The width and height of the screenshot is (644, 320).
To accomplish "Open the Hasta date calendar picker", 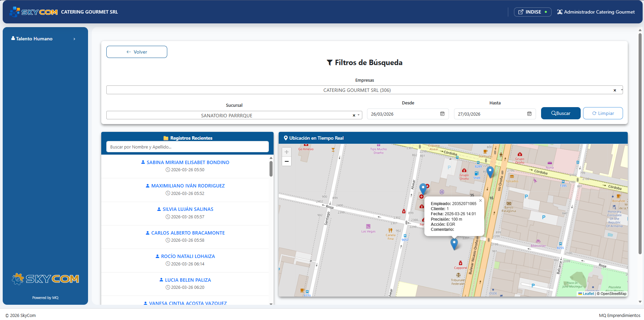I will [x=529, y=114].
